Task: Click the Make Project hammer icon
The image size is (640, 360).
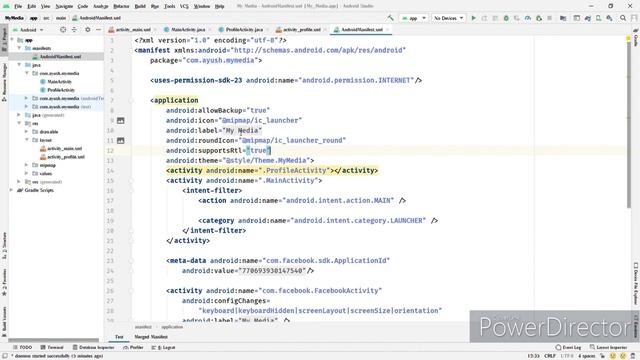Action: 391,18
